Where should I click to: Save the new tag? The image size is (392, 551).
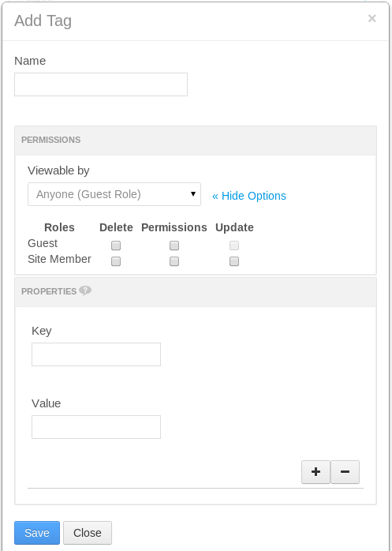[37, 533]
